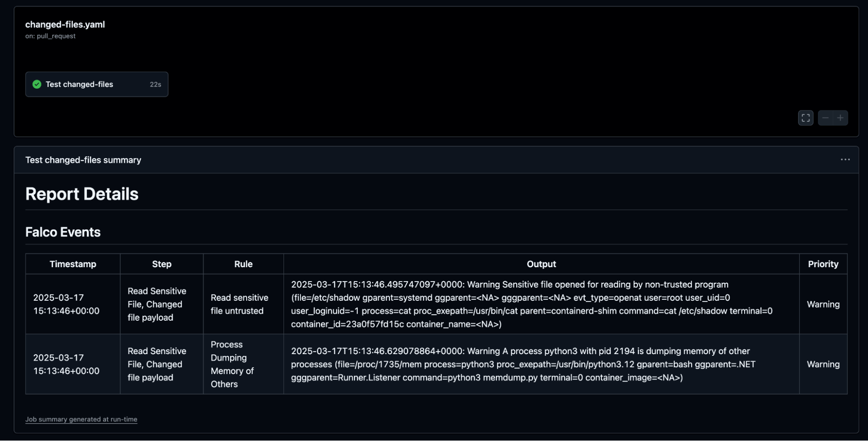Select timestamp cell of the Read sensitive file row
868x441 pixels.
tap(73, 304)
